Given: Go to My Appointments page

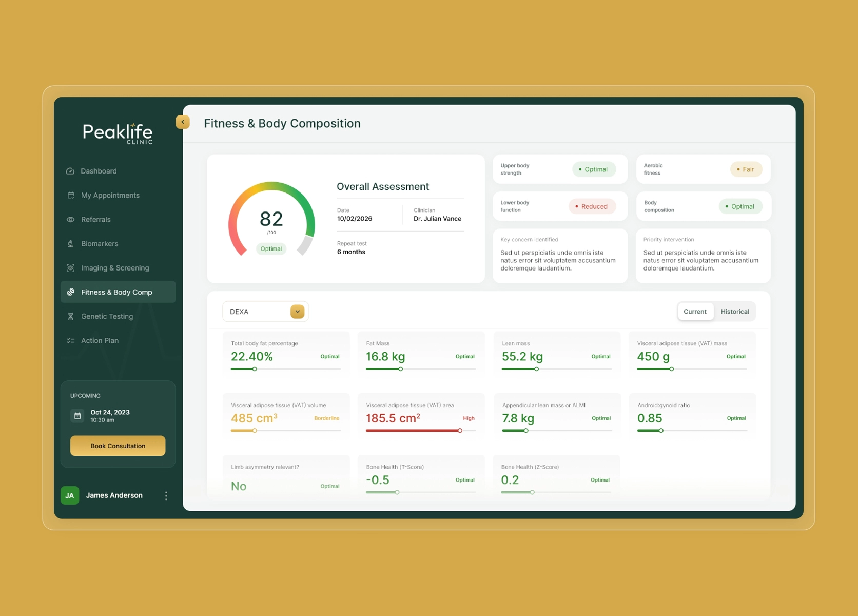Looking at the screenshot, I should (118, 195).
